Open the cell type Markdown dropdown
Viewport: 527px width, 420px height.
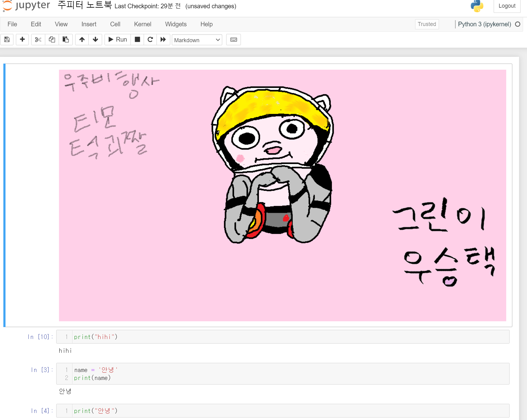click(x=197, y=40)
